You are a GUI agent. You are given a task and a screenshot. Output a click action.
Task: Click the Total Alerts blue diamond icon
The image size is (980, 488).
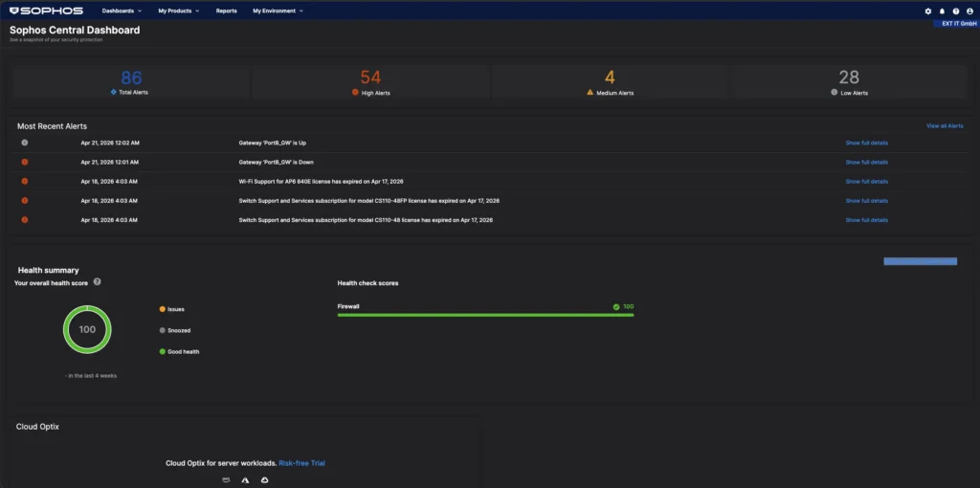tap(113, 92)
